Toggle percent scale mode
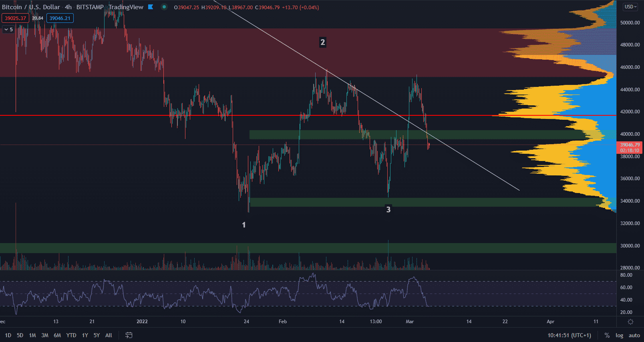This screenshot has height=342, width=644. (x=607, y=335)
